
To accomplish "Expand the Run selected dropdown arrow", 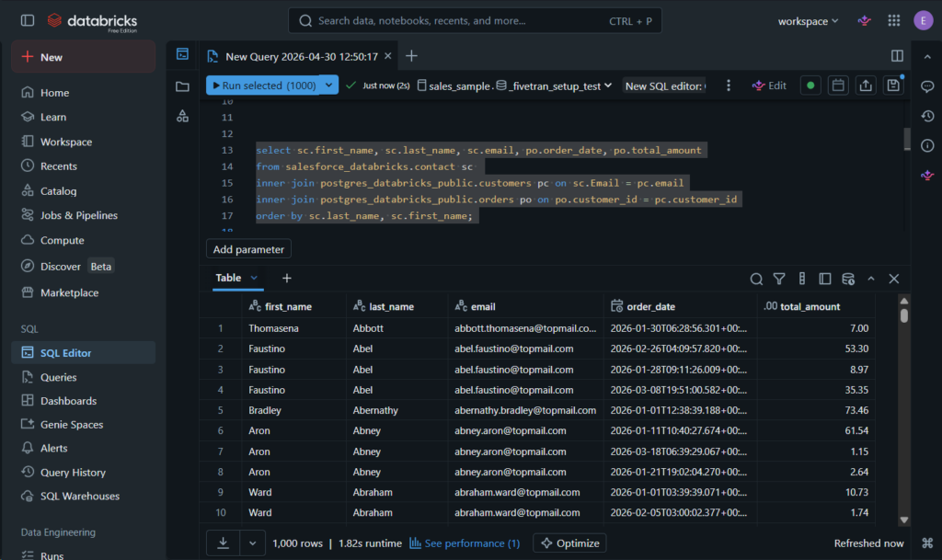I will (x=328, y=86).
